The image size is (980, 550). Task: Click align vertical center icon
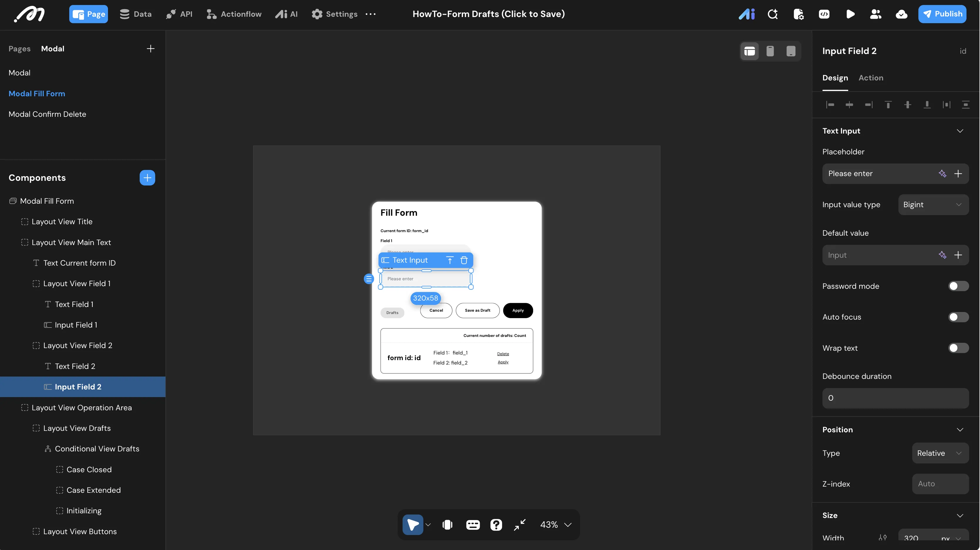(908, 105)
